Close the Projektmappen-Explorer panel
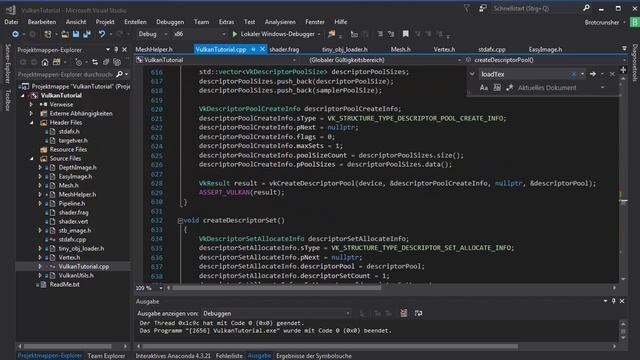 click(124, 50)
